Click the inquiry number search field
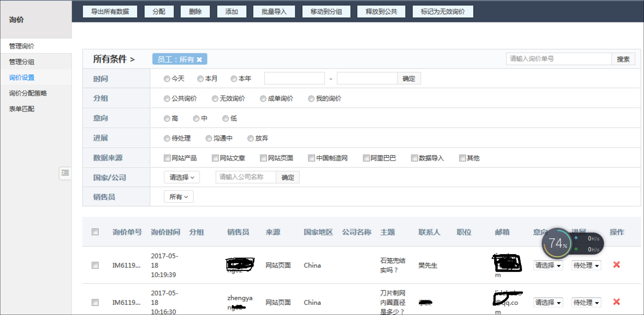This screenshot has width=644, height=315. pyautogui.click(x=558, y=59)
